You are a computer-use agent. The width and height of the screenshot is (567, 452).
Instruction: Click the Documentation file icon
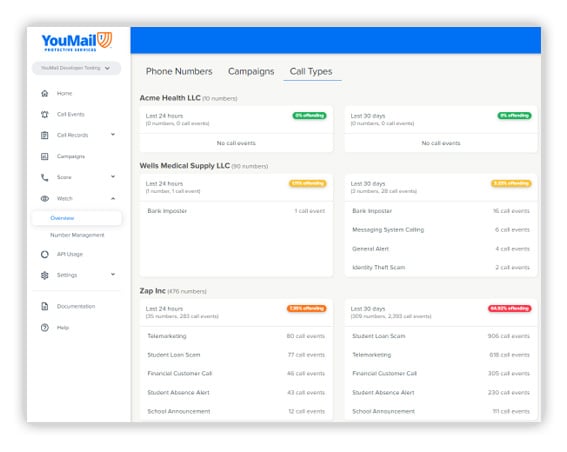[44, 306]
